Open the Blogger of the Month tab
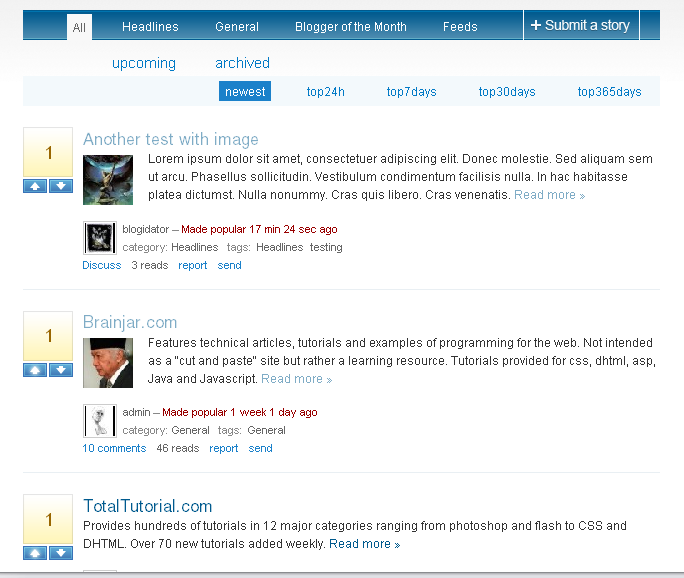Viewport: 684px width, 578px height. [351, 27]
